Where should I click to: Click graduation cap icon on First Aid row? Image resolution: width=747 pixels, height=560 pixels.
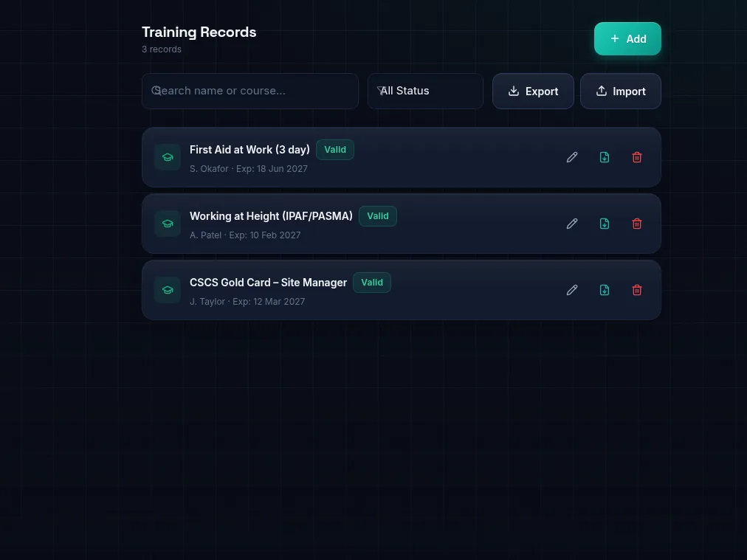point(168,157)
